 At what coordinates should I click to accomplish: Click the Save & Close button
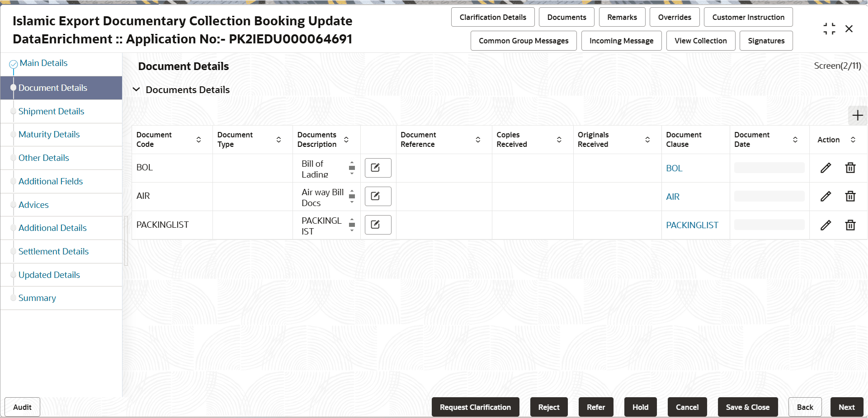click(748, 407)
